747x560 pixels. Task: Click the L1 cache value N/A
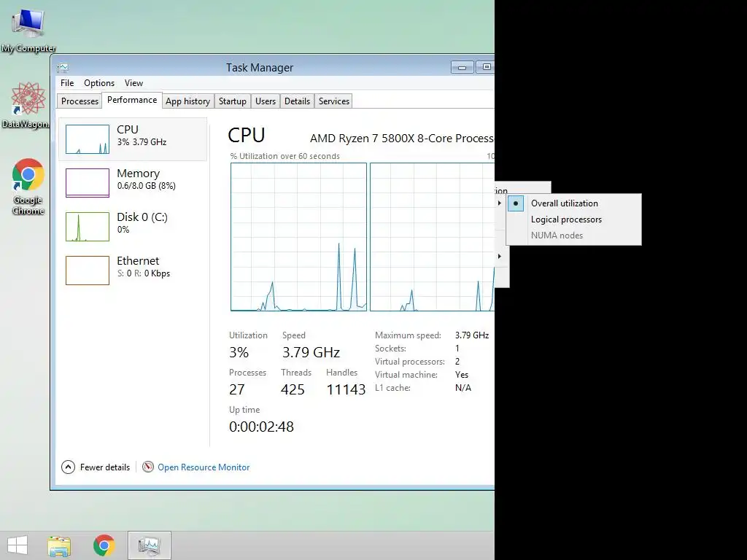[463, 388]
